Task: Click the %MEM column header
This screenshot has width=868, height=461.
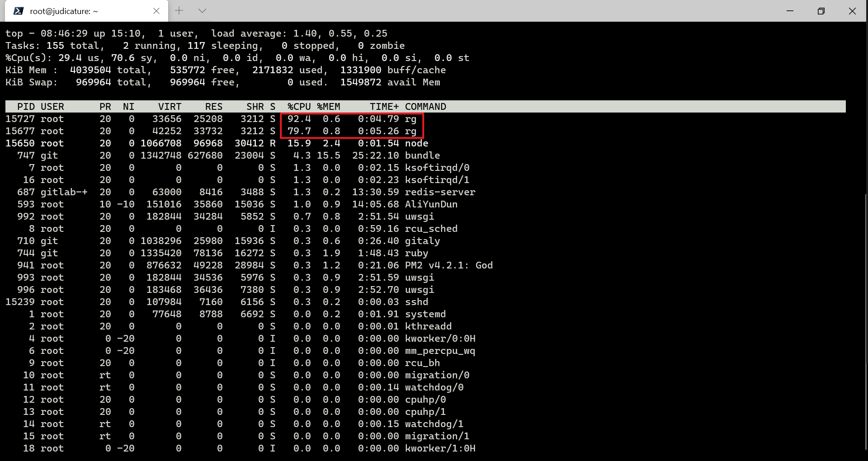Action: click(329, 106)
